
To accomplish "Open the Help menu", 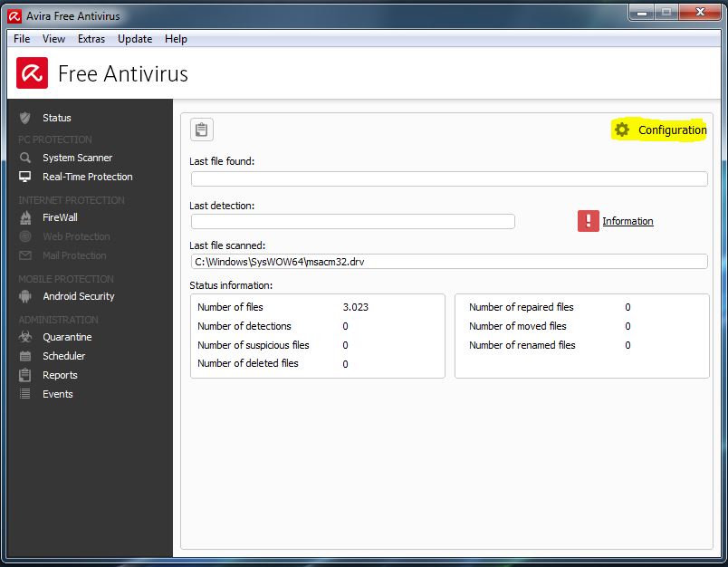I will [176, 39].
